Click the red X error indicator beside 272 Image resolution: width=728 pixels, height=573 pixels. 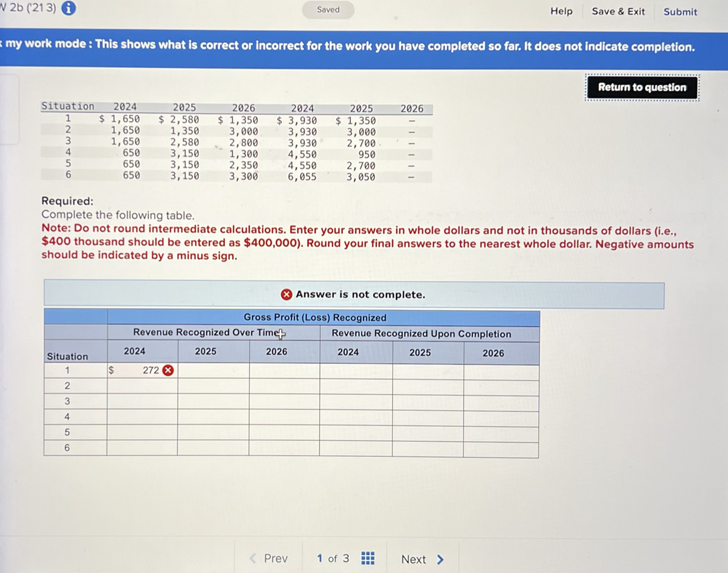(167, 370)
